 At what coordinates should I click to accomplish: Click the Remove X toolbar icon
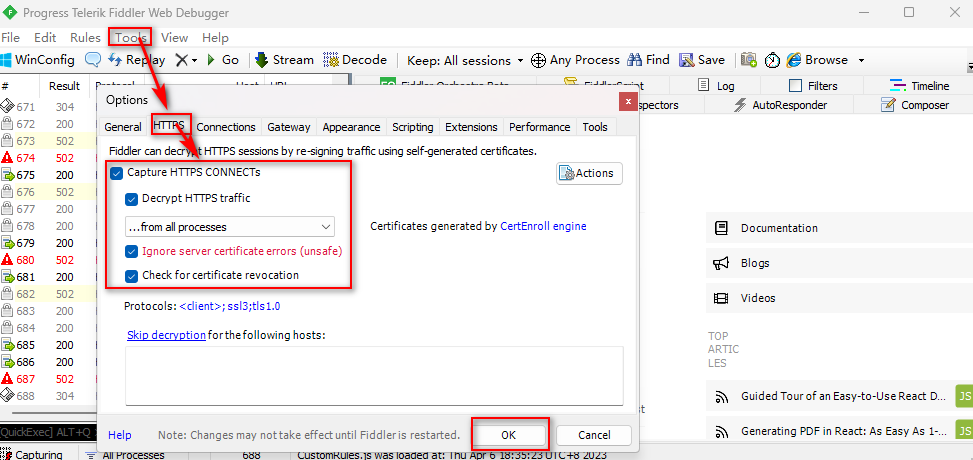[181, 60]
